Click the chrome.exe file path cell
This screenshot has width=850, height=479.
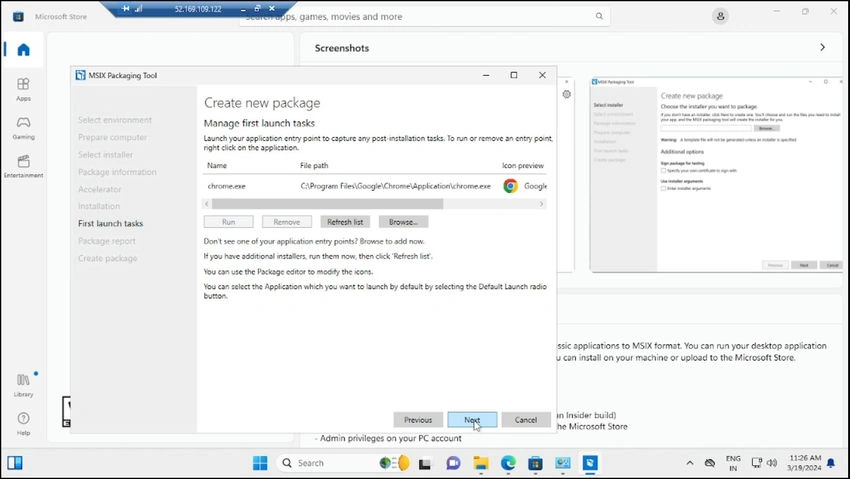[396, 186]
